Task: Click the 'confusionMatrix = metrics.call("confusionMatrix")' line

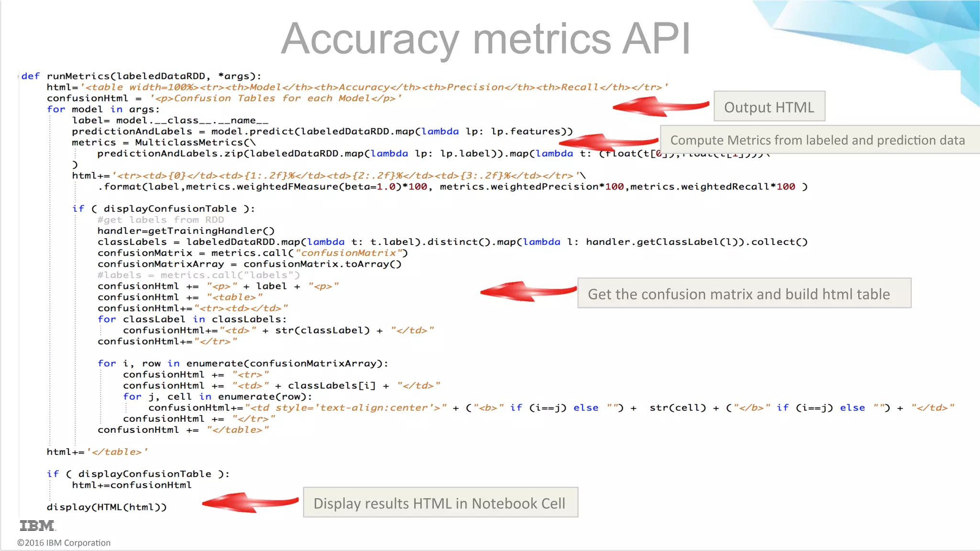Action: 253,253
